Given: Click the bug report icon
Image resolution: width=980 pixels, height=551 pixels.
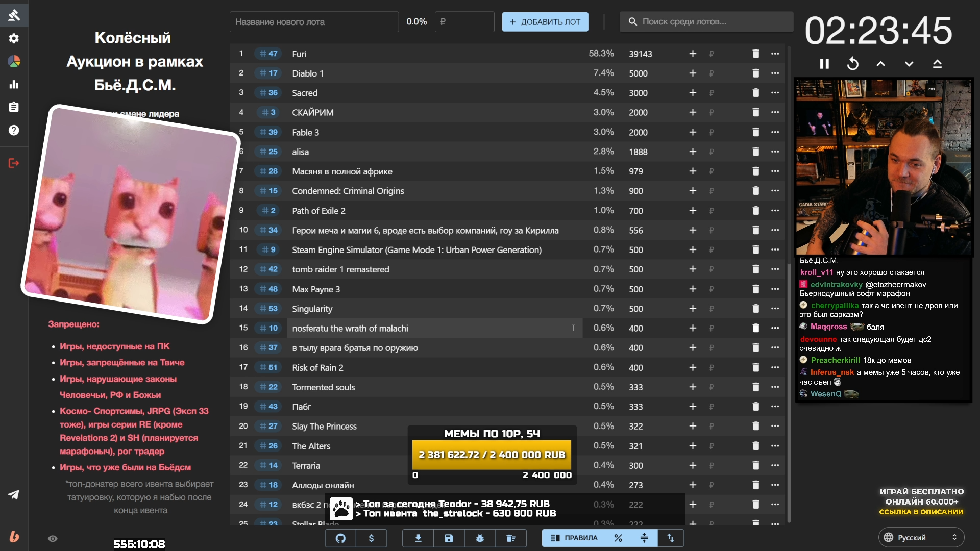Looking at the screenshot, I should (480, 538).
